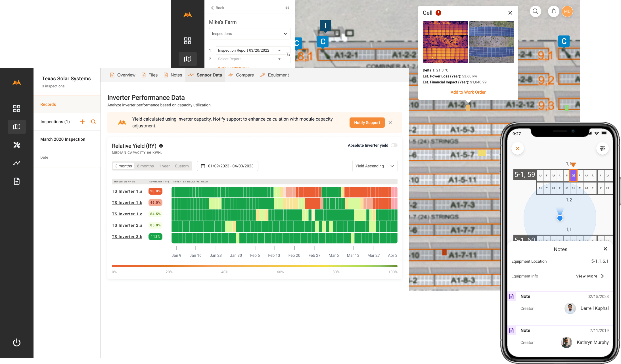Open the Yield Ascending sort dropdown

[x=375, y=166]
